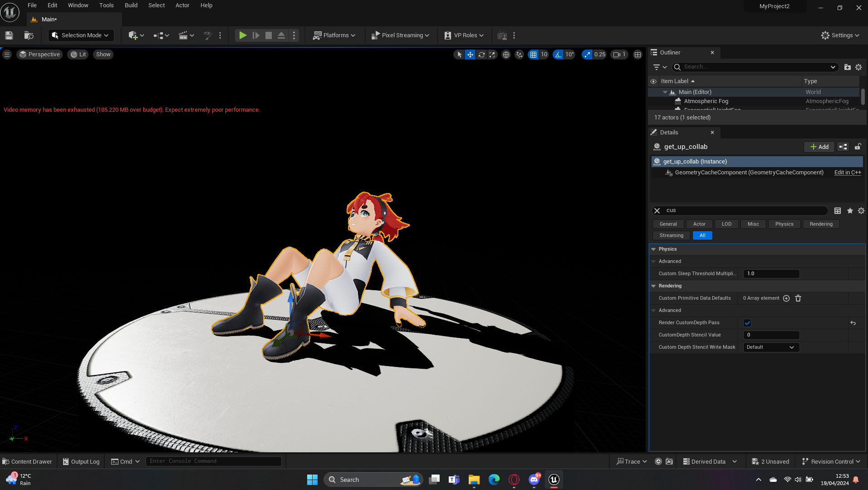Viewport: 868px width, 490px height.
Task: Lock the Details panel selection
Action: click(x=858, y=147)
